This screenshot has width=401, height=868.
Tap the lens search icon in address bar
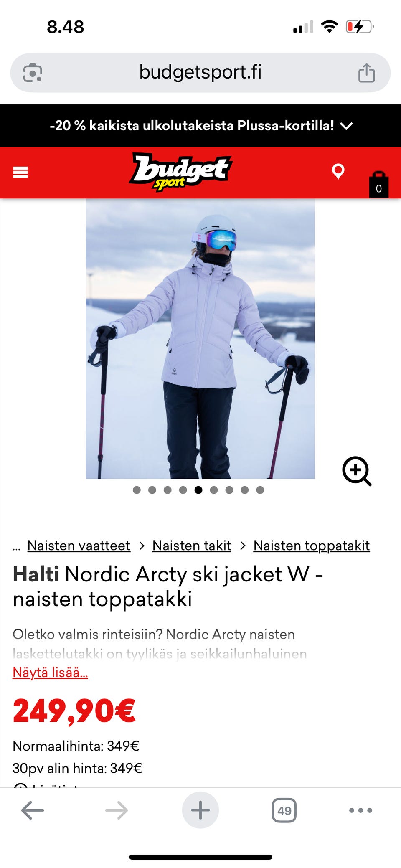[x=33, y=73]
